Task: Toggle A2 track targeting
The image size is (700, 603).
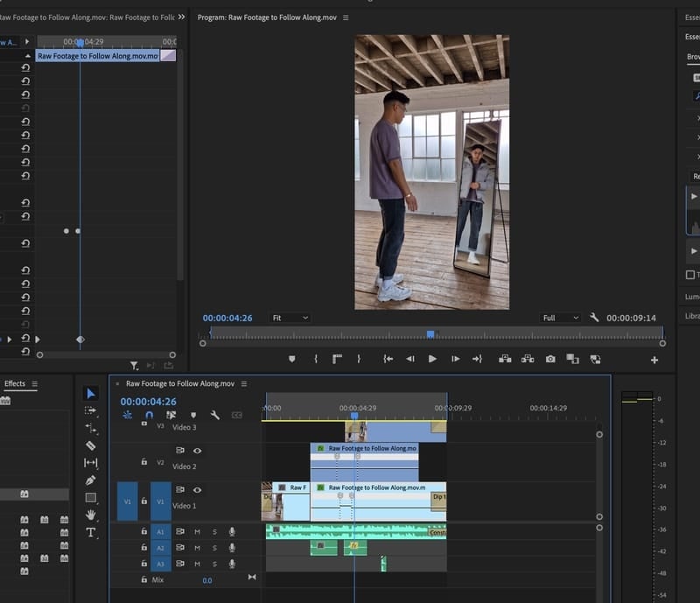Action: click(x=160, y=548)
